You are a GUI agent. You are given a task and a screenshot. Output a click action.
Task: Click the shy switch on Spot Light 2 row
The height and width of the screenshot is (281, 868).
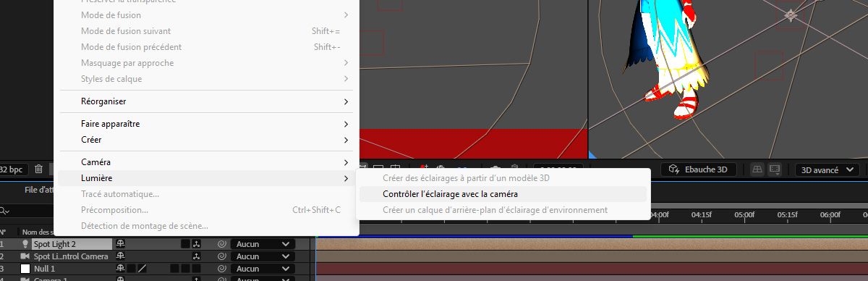pyautogui.click(x=121, y=244)
